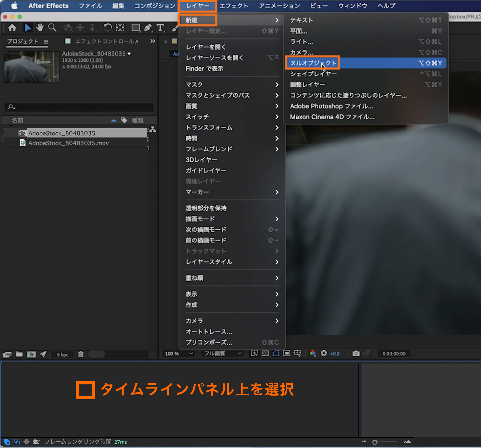Click the 種類 column header
Image resolution: width=481 pixels, height=448 pixels.
click(x=138, y=120)
